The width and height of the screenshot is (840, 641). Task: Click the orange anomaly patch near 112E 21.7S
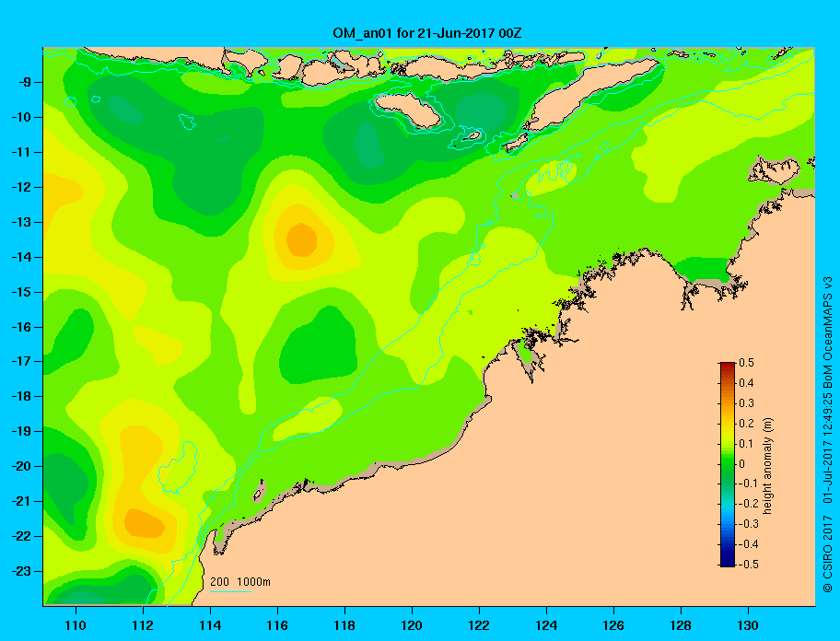point(144,523)
